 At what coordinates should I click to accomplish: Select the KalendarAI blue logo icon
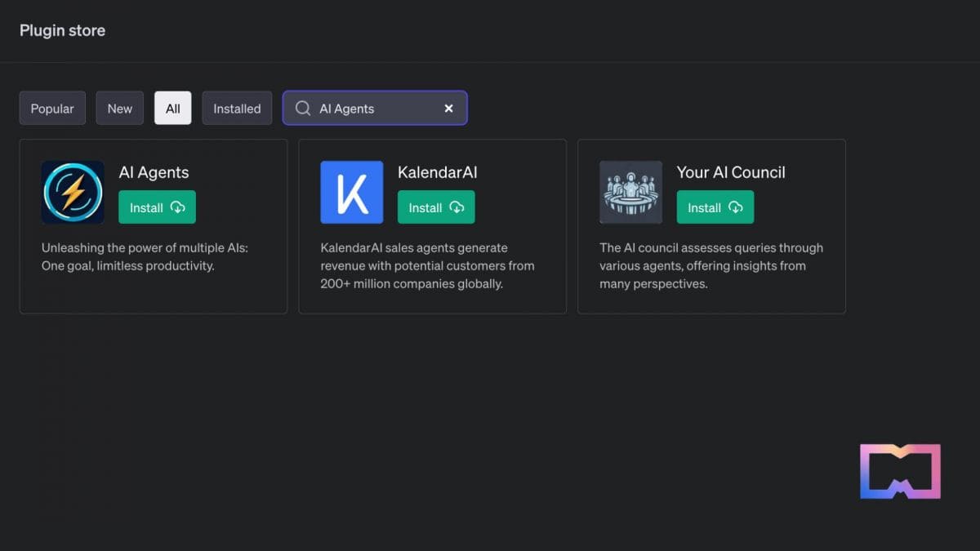point(352,192)
